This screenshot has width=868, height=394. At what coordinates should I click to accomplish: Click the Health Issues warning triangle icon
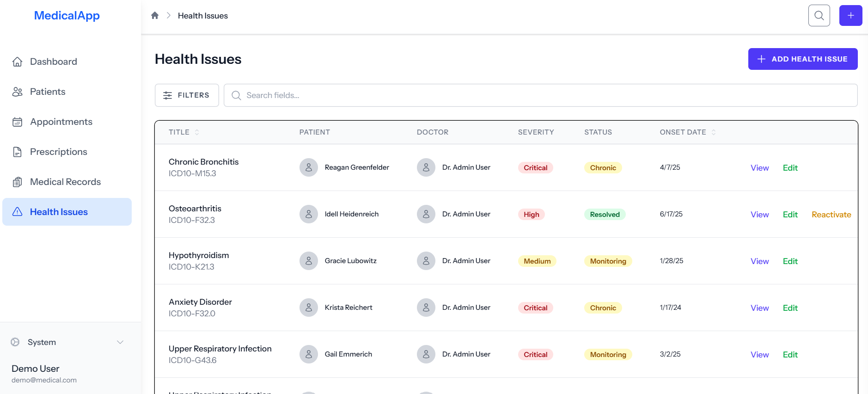coord(18,212)
